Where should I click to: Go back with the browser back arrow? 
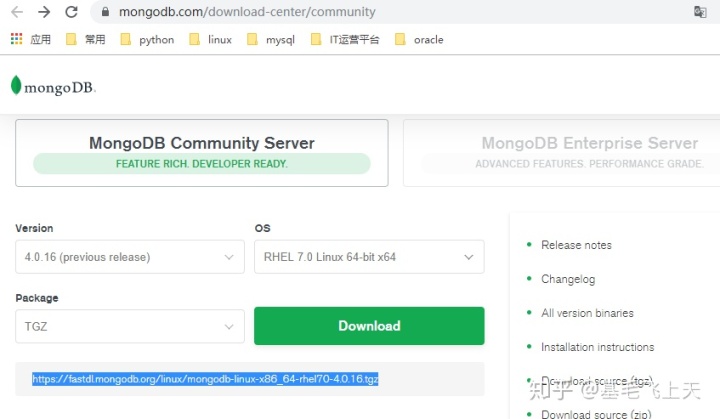tap(17, 12)
